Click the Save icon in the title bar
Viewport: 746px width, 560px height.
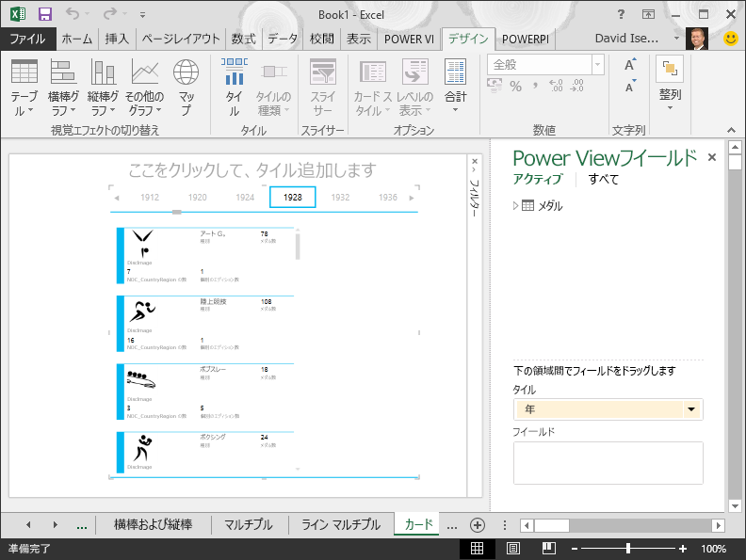[x=44, y=14]
